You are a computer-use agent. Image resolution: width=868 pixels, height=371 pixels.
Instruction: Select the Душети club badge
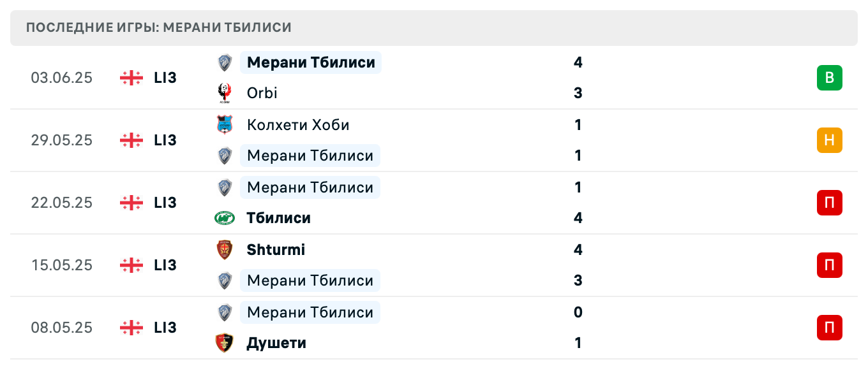(x=224, y=342)
